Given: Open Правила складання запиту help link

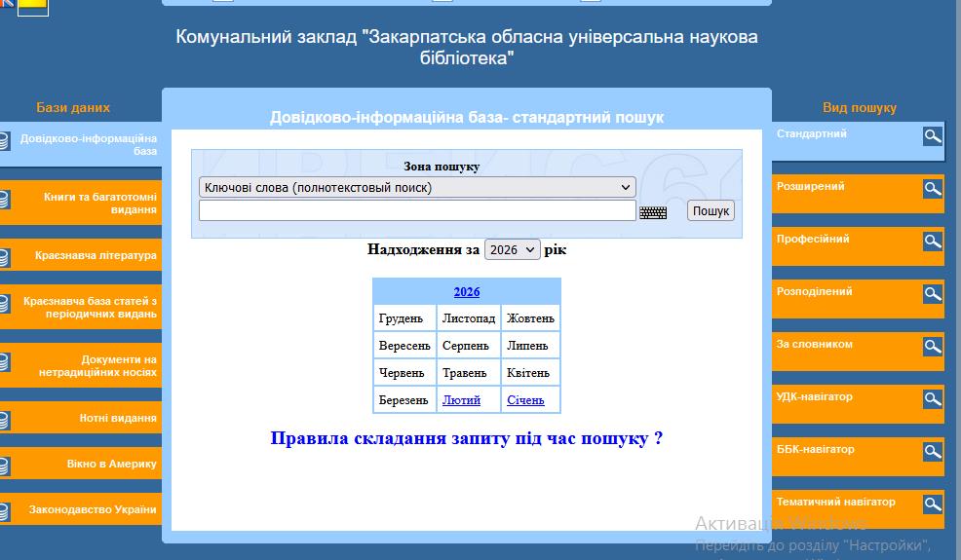Looking at the screenshot, I should pyautogui.click(x=466, y=439).
